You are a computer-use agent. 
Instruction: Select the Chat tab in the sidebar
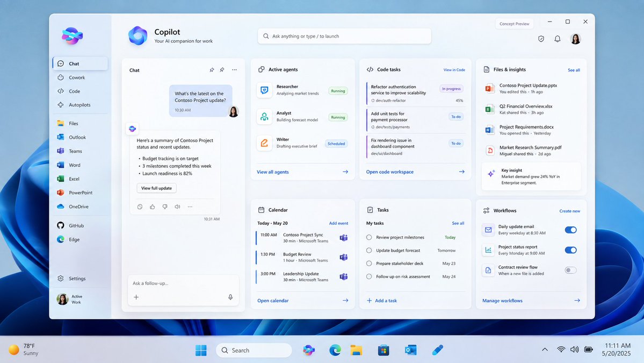pyautogui.click(x=80, y=63)
